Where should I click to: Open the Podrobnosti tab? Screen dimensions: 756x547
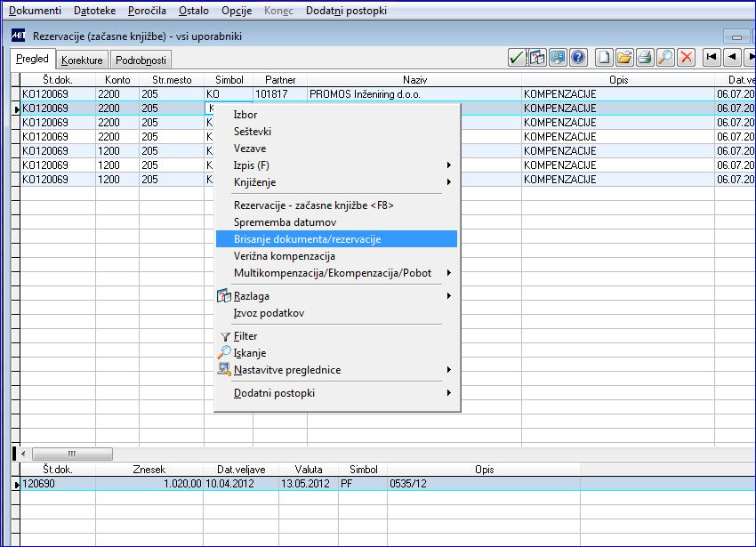click(141, 60)
